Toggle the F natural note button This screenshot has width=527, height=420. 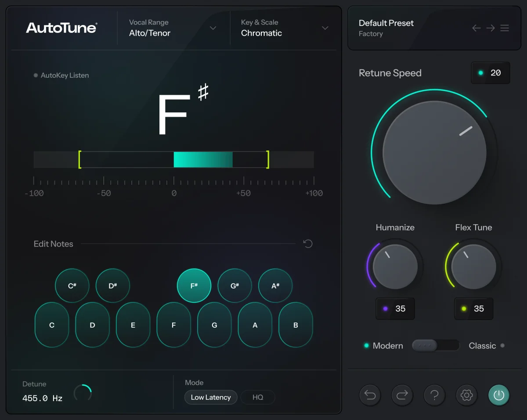[174, 325]
